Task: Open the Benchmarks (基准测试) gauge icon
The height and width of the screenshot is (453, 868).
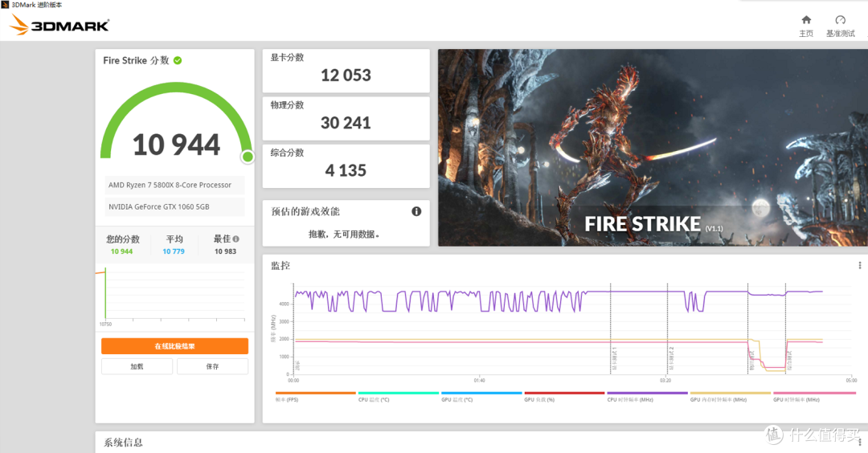Action: coord(841,20)
